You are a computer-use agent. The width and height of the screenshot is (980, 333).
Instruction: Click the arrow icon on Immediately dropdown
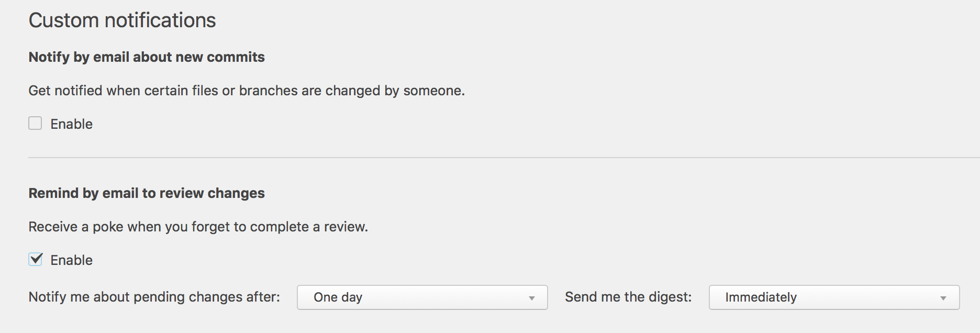click(x=943, y=298)
